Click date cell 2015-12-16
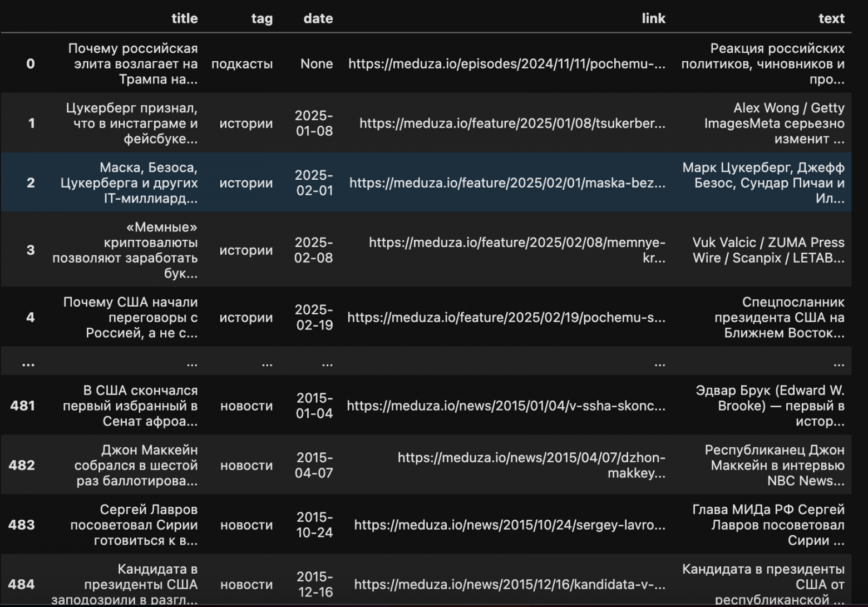This screenshot has height=607, width=868. (314, 584)
